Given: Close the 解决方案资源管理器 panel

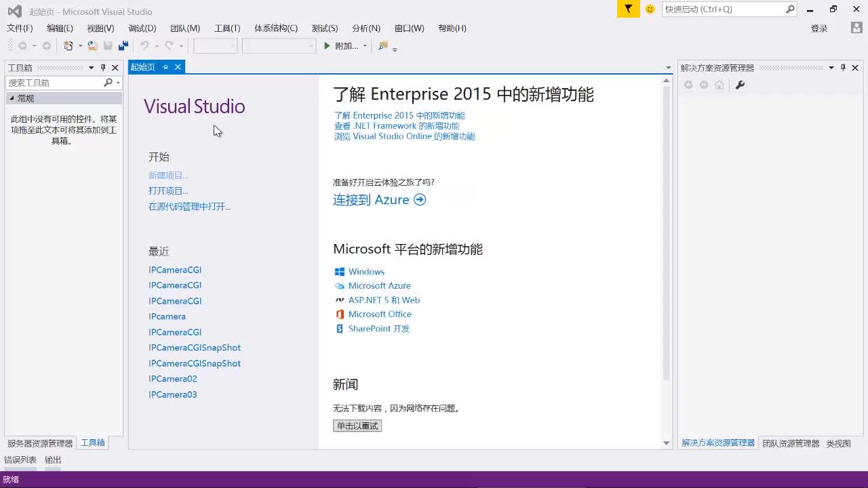Looking at the screenshot, I should pyautogui.click(x=855, y=68).
